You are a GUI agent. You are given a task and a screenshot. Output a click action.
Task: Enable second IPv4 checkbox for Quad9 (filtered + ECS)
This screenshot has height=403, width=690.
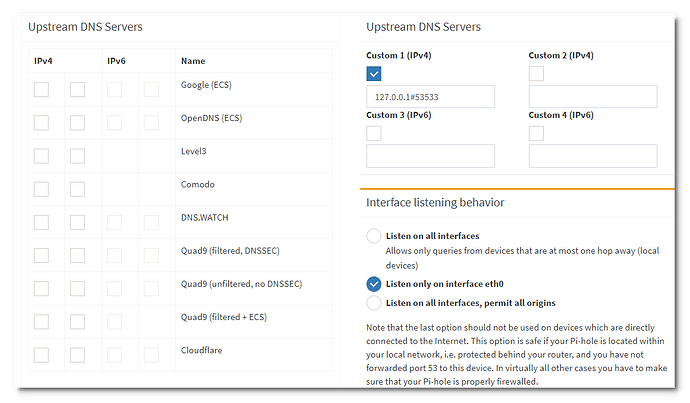(77, 321)
